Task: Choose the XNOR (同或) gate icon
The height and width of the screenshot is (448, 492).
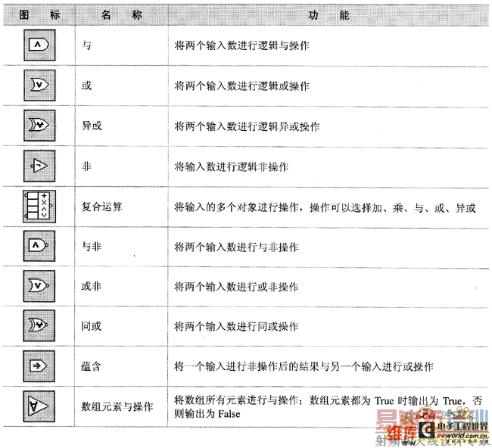Action: 39,325
